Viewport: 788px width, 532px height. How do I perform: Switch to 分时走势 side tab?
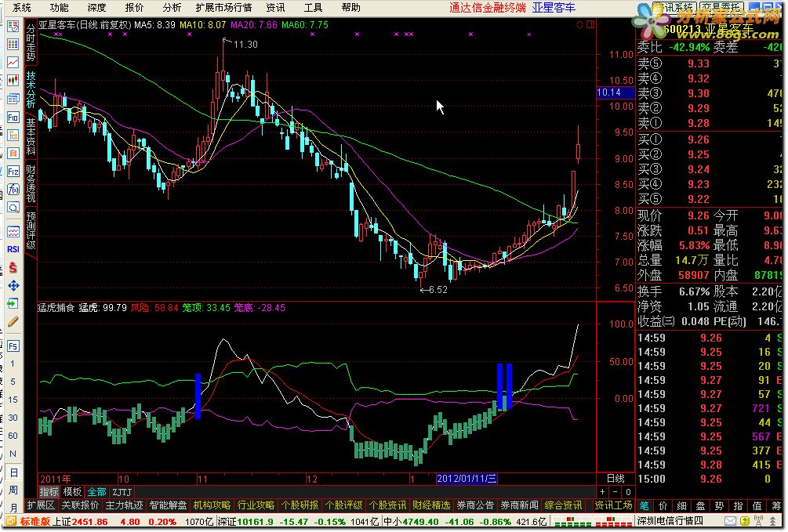pos(31,42)
